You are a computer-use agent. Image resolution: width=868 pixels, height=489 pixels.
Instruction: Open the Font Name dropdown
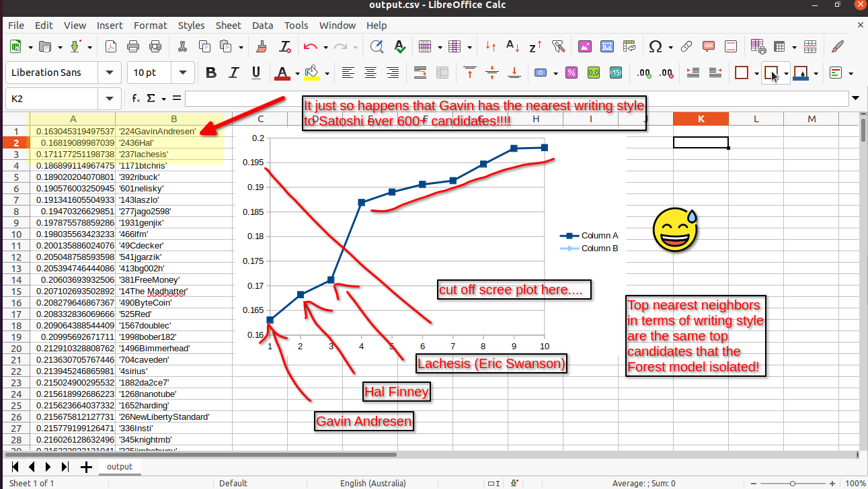pos(109,73)
